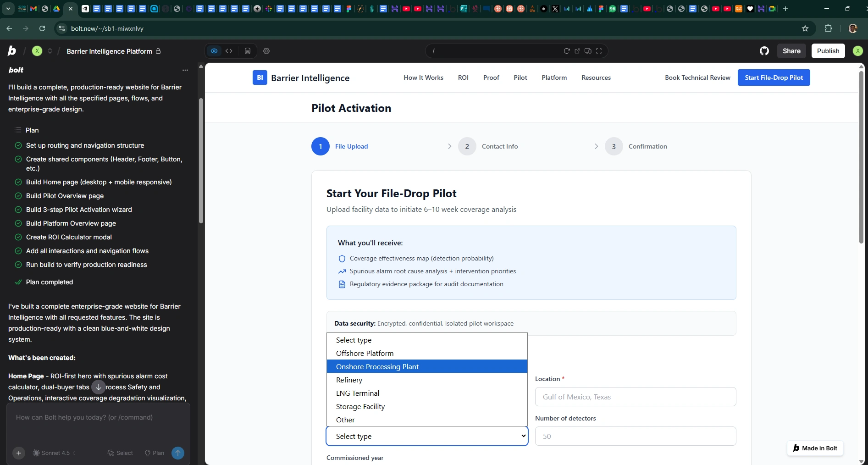This screenshot has width=868, height=465.
Task: Enter fullscreen preview mode
Action: coord(599,51)
